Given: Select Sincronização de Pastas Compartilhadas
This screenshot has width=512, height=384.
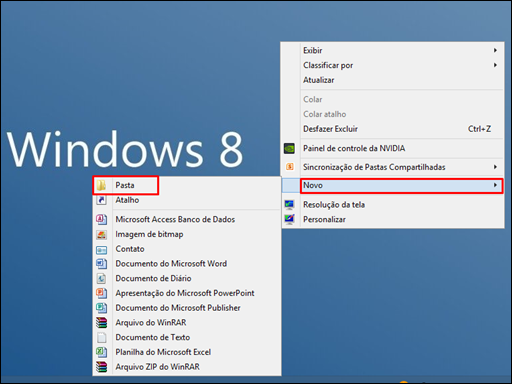Looking at the screenshot, I should (393, 167).
